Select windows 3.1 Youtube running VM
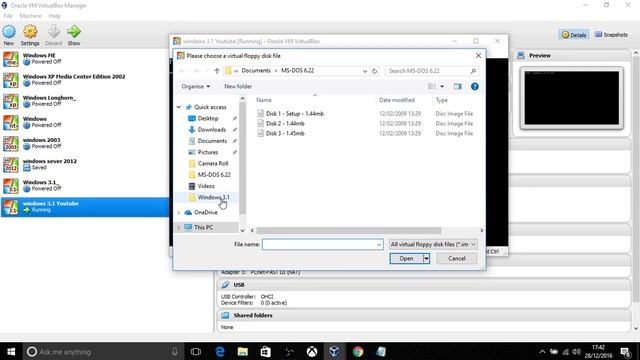This screenshot has width=640, height=360. click(84, 207)
